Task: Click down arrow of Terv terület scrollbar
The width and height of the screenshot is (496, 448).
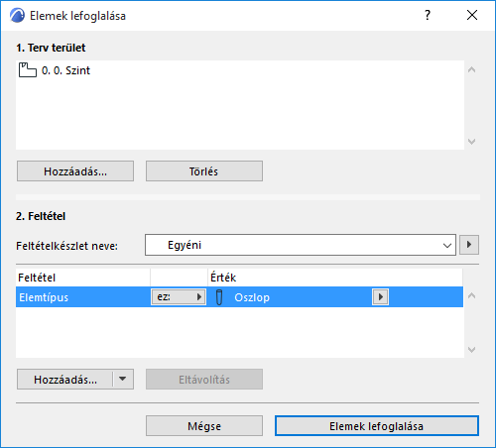Action: (472, 142)
